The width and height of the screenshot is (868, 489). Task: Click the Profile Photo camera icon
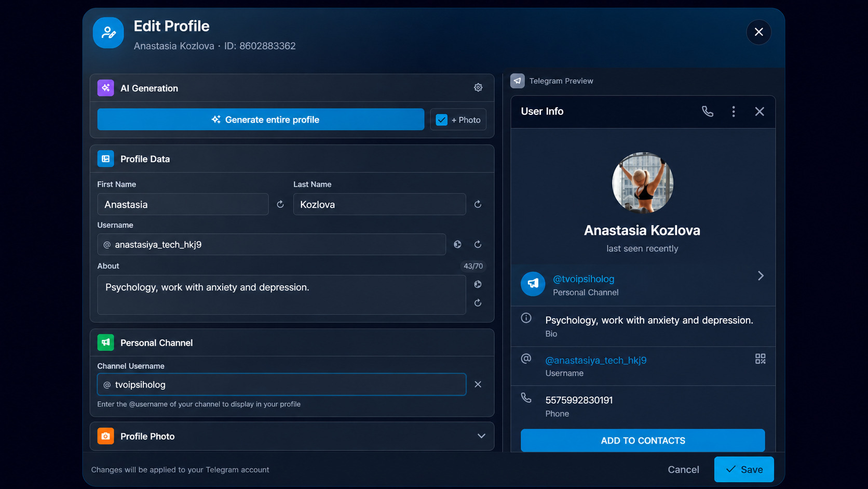point(105,436)
